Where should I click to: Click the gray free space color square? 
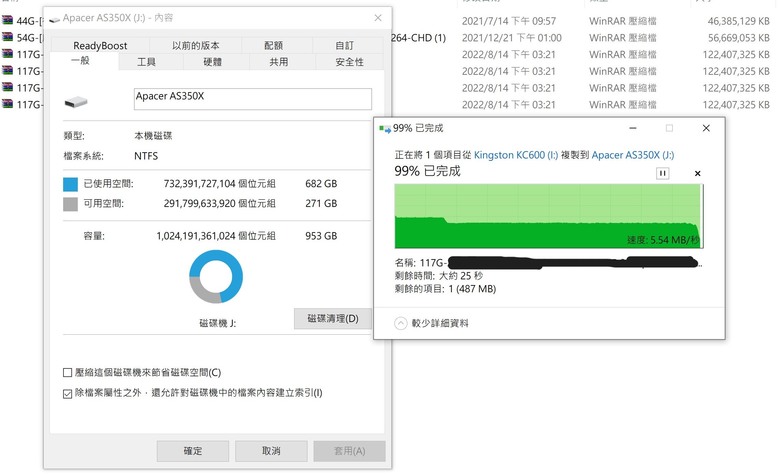71,204
